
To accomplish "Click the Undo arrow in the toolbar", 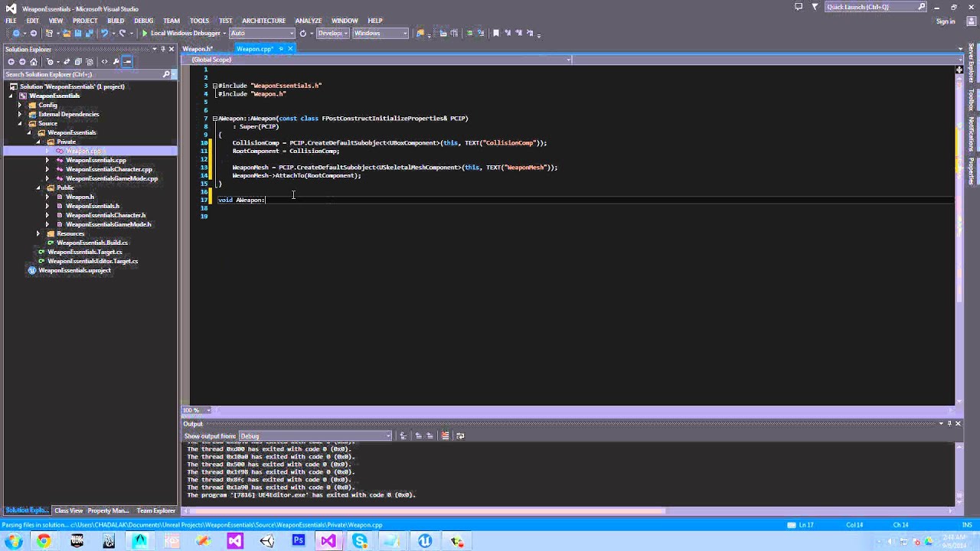I will [104, 34].
